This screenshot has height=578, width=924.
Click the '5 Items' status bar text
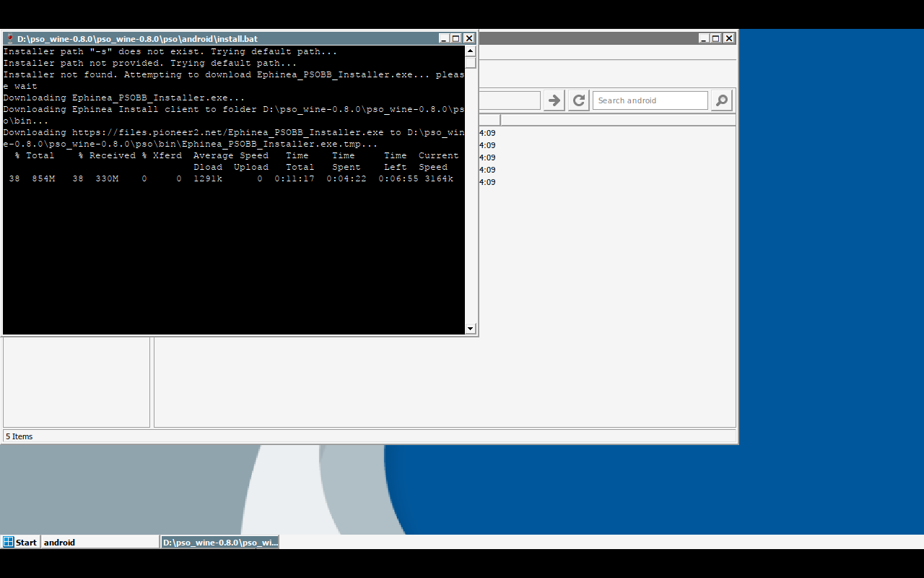19,436
